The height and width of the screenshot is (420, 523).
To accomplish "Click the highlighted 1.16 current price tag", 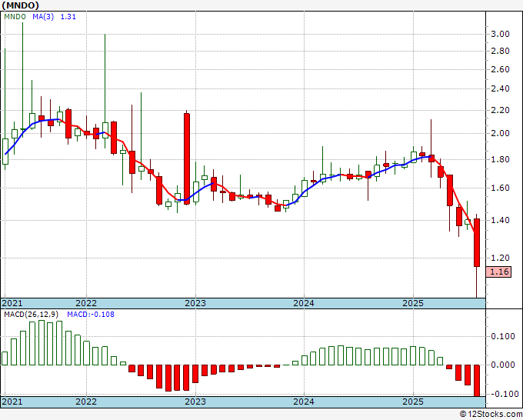I will 499,272.
